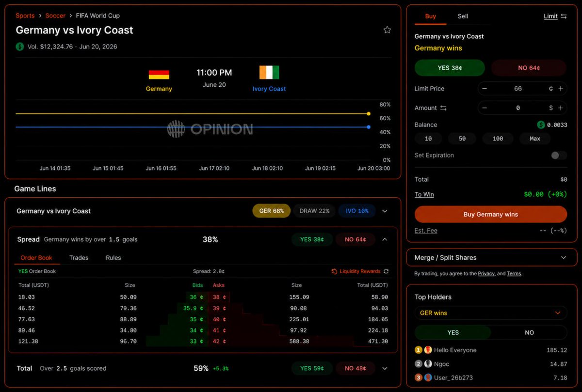Select NO in Top Holders
The height and width of the screenshot is (392, 582).
coord(529,332)
